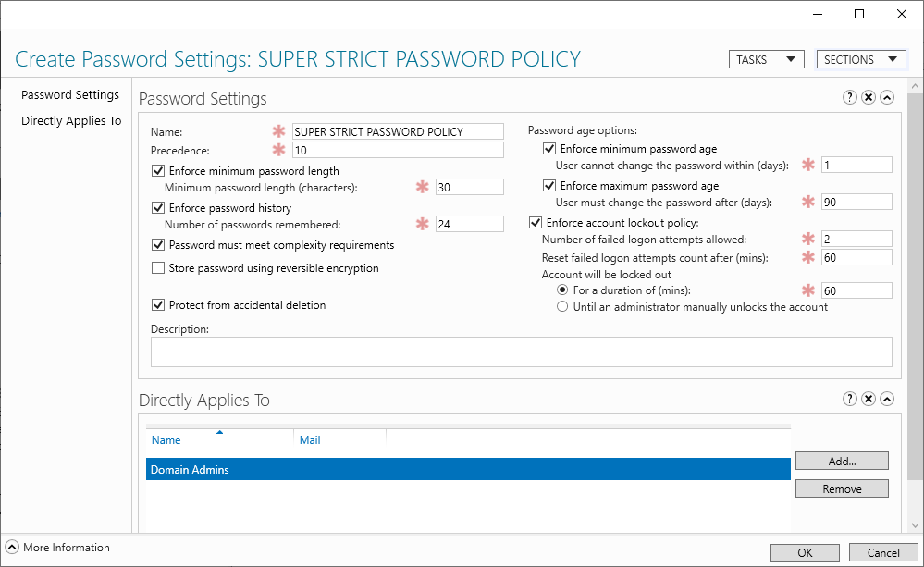This screenshot has width=924, height=567.
Task: Toggle Password must meet complexity requirements
Action: pyautogui.click(x=158, y=244)
